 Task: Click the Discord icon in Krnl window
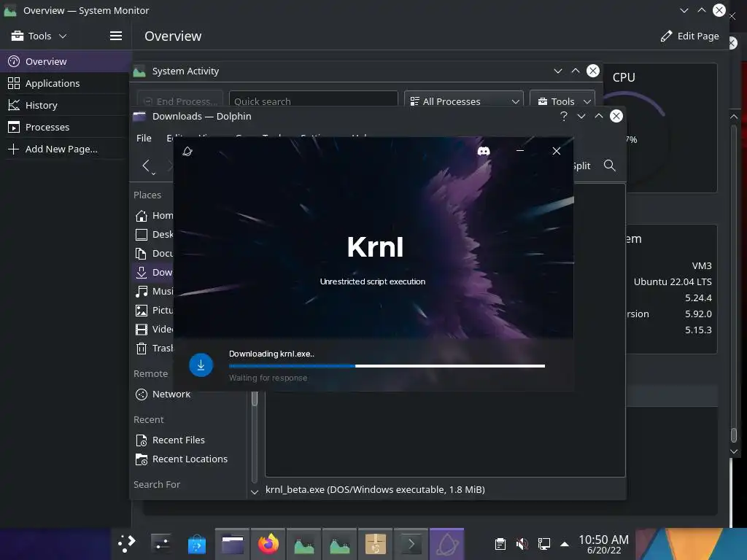point(484,151)
